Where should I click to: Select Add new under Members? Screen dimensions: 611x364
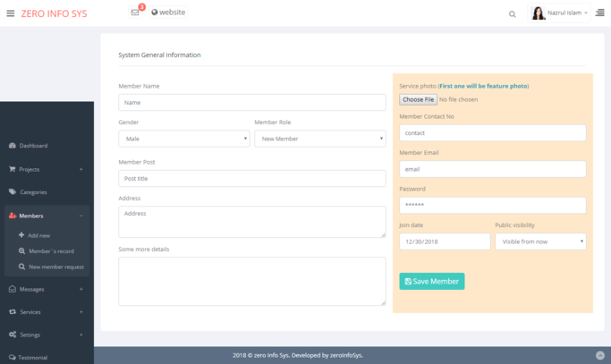pyautogui.click(x=38, y=235)
